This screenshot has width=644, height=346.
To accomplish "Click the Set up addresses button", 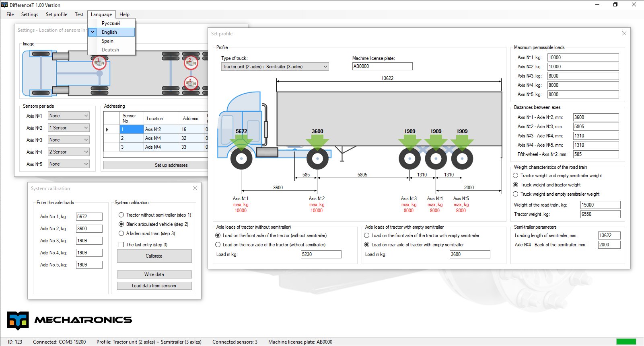I will point(171,165).
